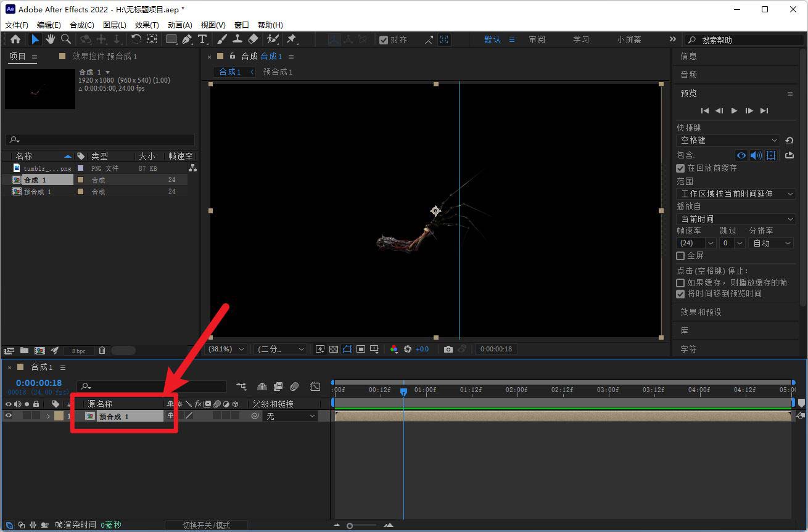Expand the 效果和预设 panel
The image size is (808, 532).
pyautogui.click(x=701, y=312)
